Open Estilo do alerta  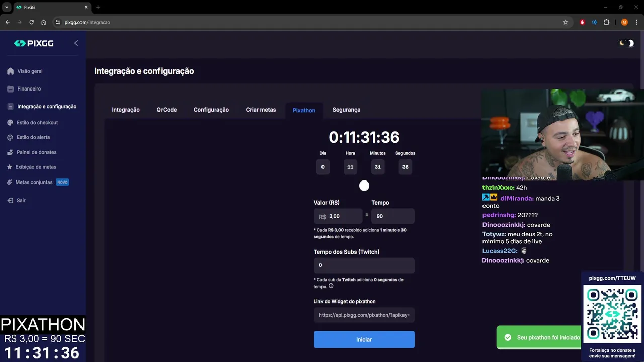pyautogui.click(x=33, y=137)
